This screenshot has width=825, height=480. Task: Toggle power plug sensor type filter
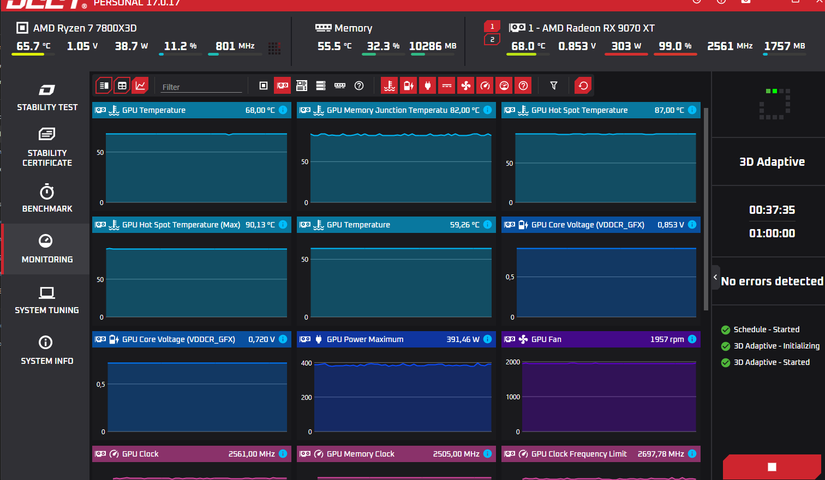(427, 86)
